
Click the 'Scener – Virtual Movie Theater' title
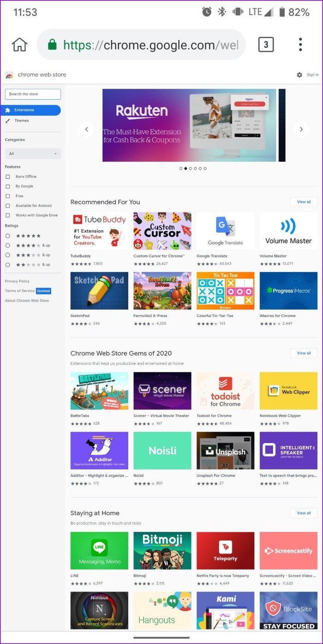coord(161,416)
